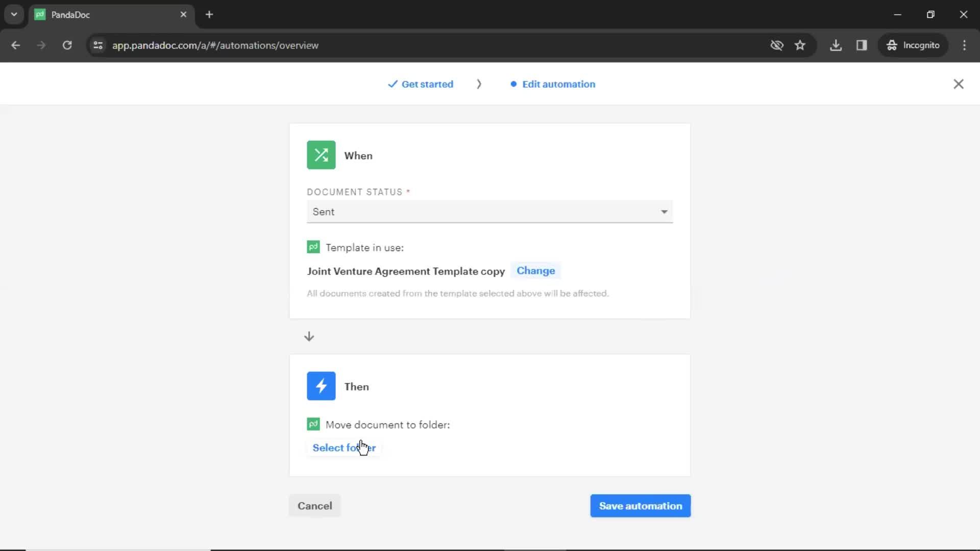Click Change to update the template
This screenshot has height=551, width=980.
coord(536,270)
